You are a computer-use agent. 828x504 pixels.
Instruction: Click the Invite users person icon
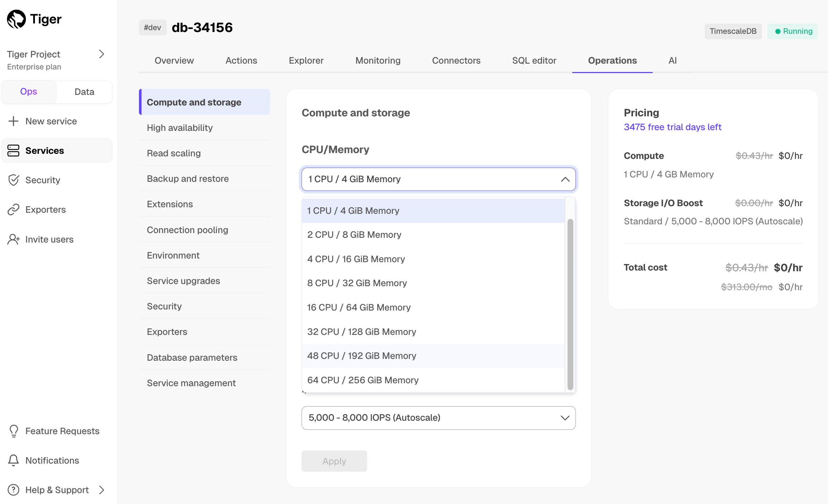pyautogui.click(x=13, y=239)
